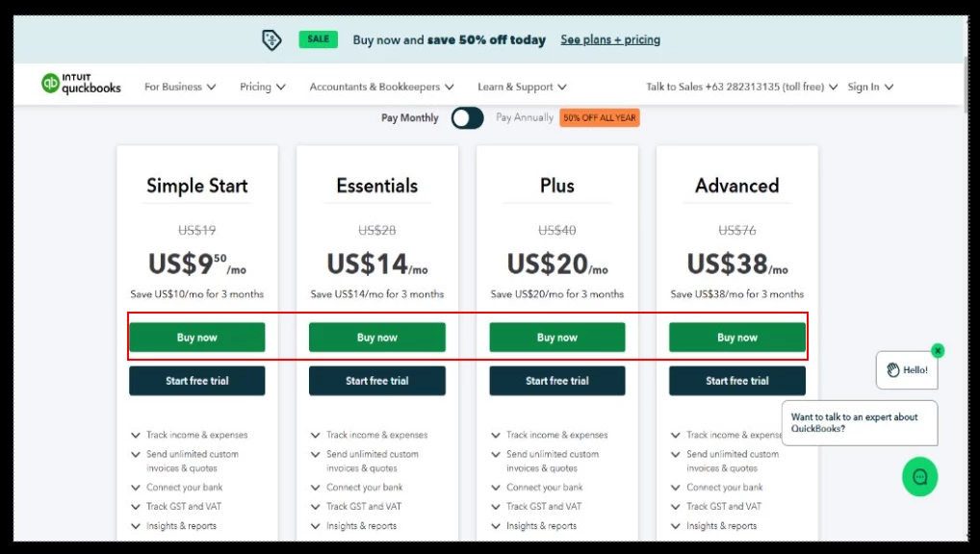Click the Advanced plan heading

click(x=736, y=186)
